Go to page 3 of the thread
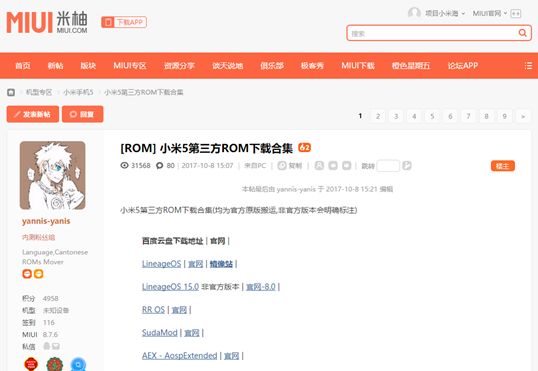Viewport: 538px width, 371px height. click(396, 116)
